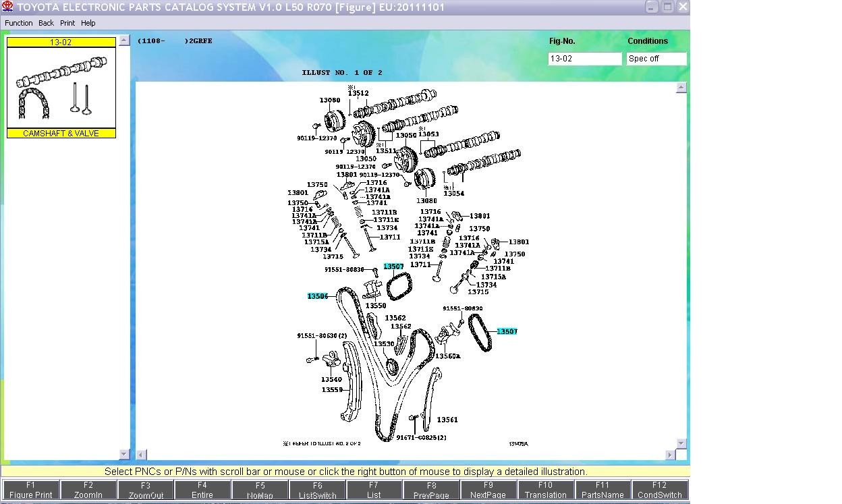Select part code 13054 in the diagram
Viewport: 842px width, 504px height.
[453, 194]
